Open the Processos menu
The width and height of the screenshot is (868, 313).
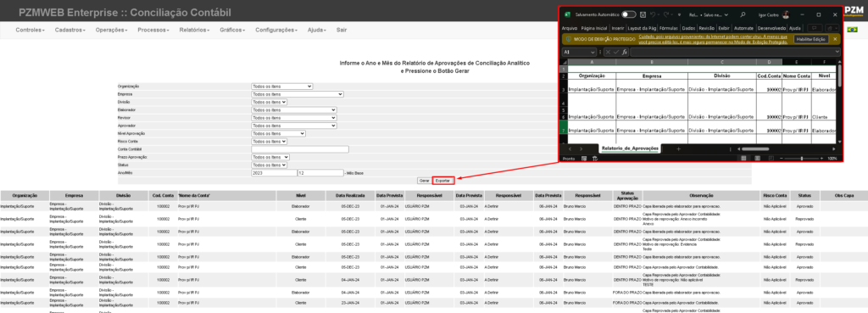pyautogui.click(x=153, y=30)
